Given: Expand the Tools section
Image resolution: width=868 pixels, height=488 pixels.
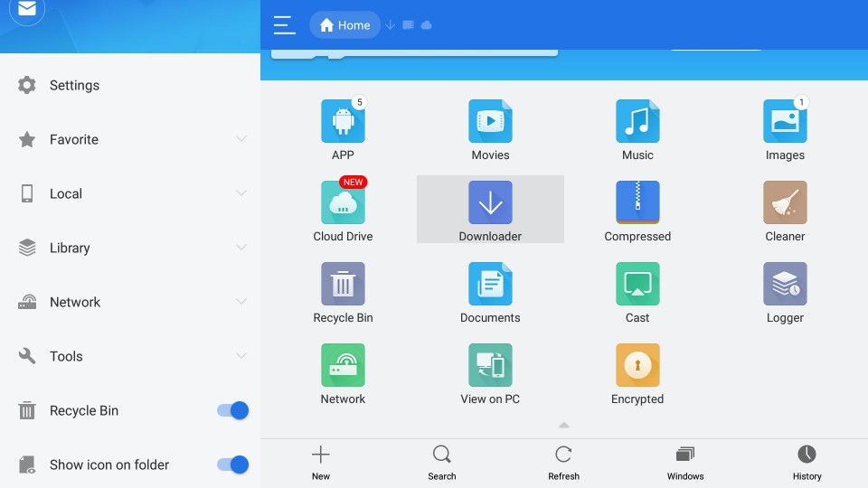Looking at the screenshot, I should point(241,356).
